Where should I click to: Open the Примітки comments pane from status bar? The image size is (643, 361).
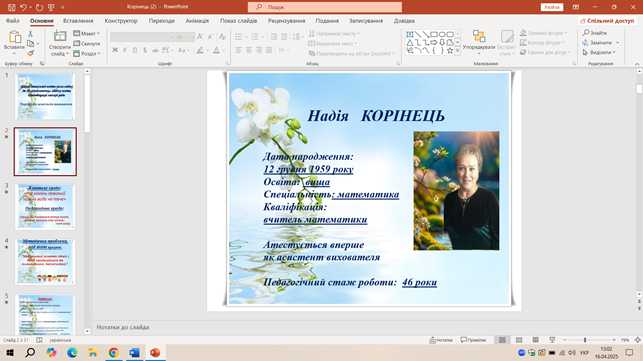tap(473, 340)
